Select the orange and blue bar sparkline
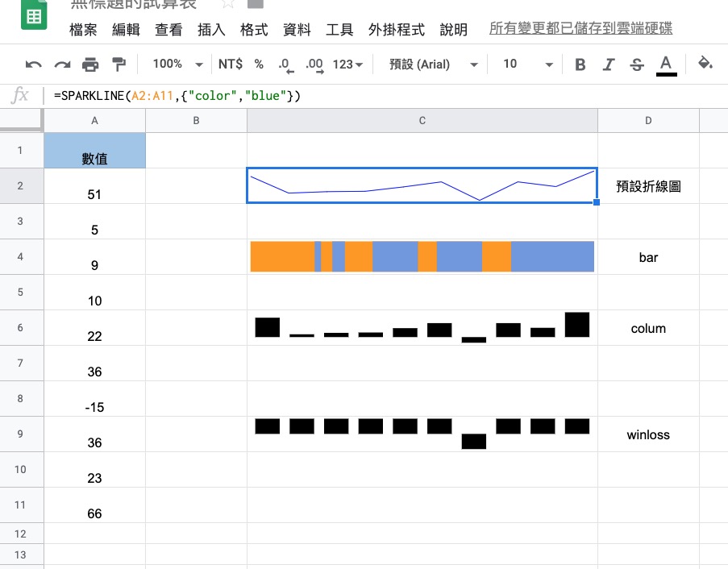This screenshot has height=569, width=728. point(422,256)
